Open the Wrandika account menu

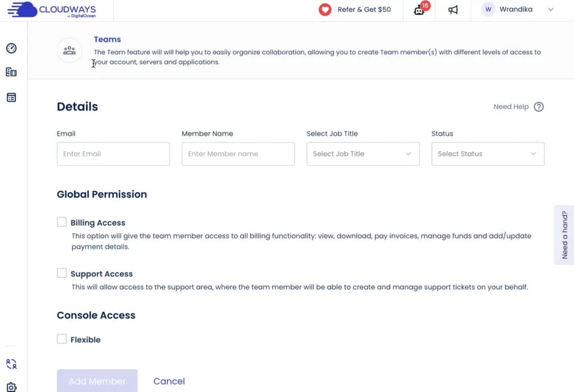(517, 10)
